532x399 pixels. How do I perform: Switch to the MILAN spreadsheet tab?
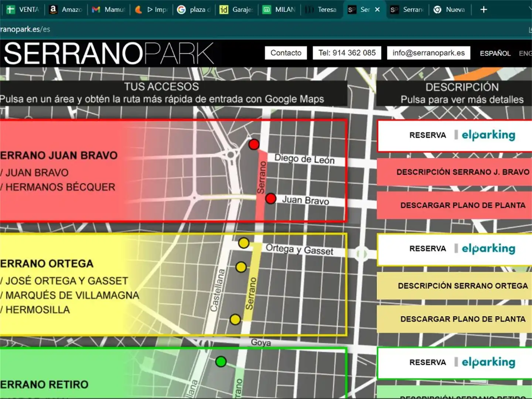(279, 10)
